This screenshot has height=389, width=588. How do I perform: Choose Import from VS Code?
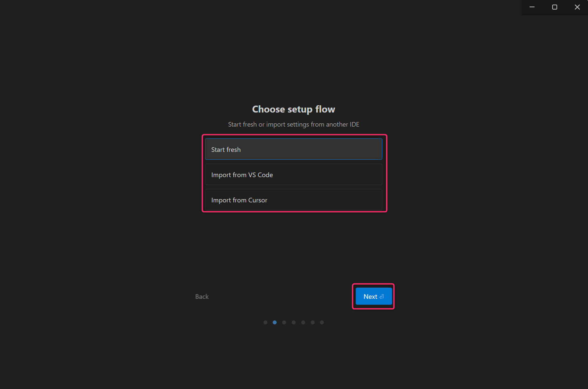(293, 174)
